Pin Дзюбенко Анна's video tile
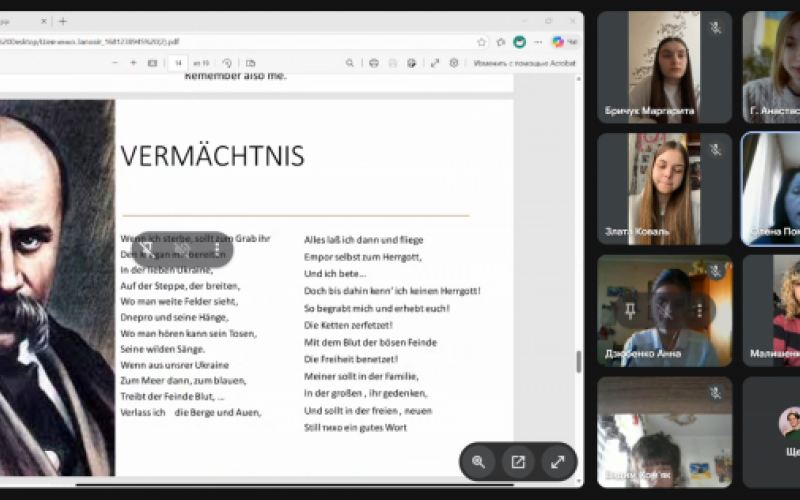800x500 pixels. 629,311
